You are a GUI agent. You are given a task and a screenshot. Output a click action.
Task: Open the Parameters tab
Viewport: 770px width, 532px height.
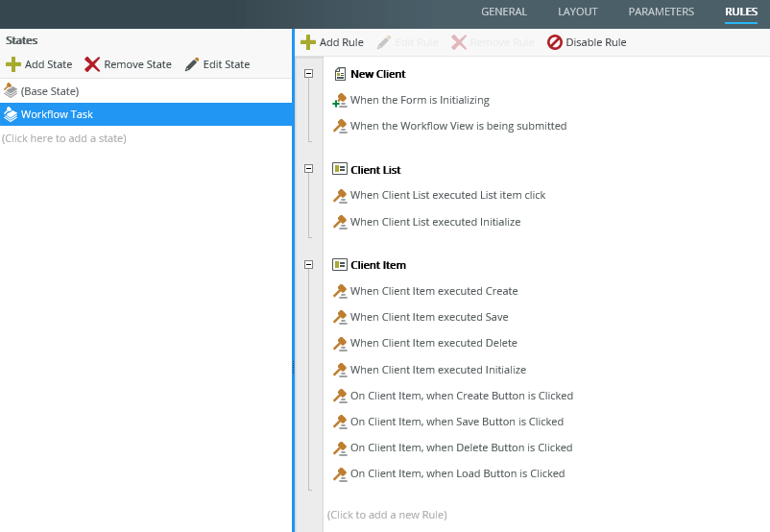point(661,12)
